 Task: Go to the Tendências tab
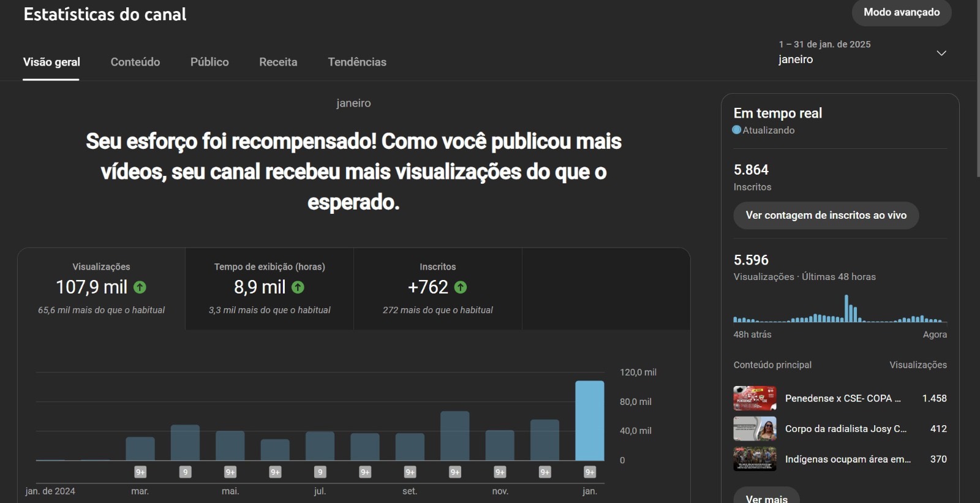pos(357,62)
